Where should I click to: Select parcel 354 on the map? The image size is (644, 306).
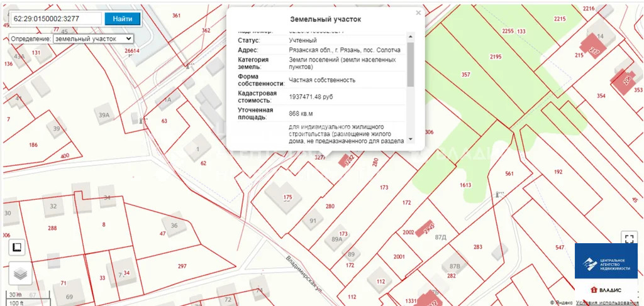(601, 96)
